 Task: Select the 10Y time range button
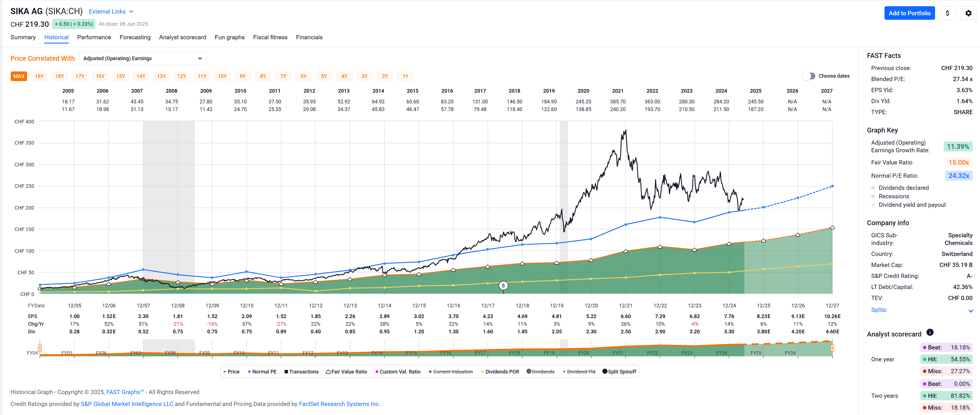(222, 76)
